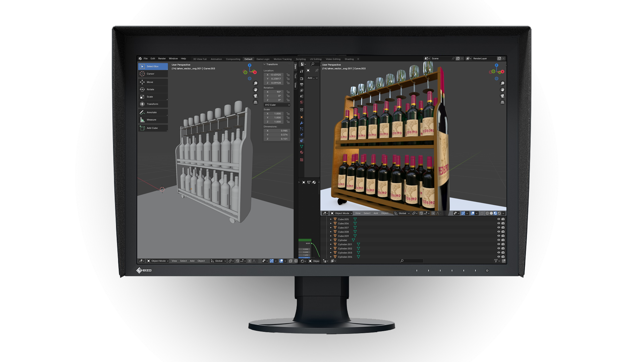Viewport: 644px width, 362px height.
Task: Open Object Mode dropdown in right viewport
Action: (x=342, y=213)
